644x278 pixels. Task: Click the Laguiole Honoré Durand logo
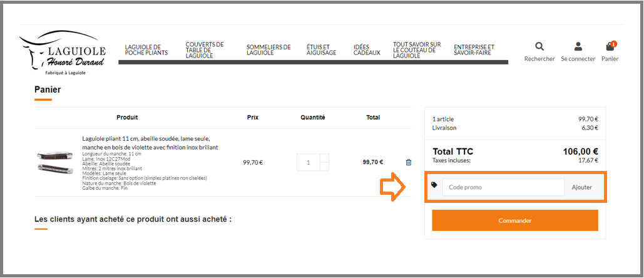63,54
